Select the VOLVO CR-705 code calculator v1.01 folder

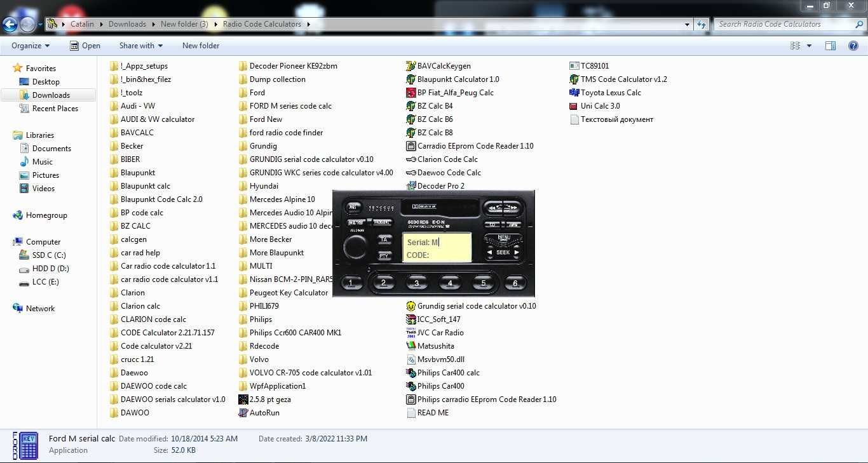click(306, 373)
